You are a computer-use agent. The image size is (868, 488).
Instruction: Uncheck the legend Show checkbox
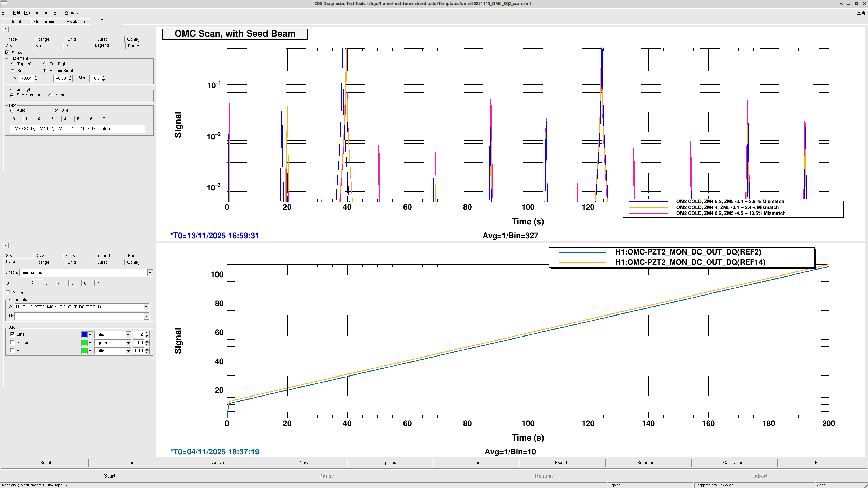coord(7,53)
